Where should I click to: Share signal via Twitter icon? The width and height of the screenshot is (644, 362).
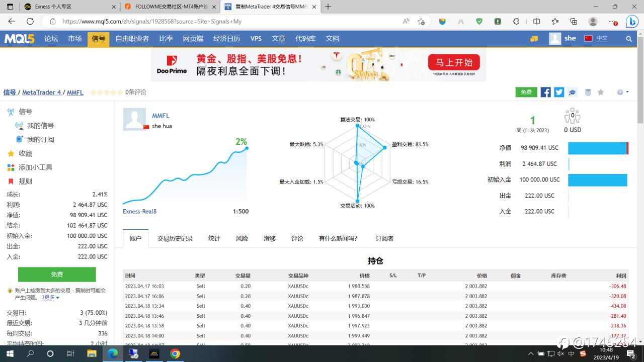coord(559,92)
